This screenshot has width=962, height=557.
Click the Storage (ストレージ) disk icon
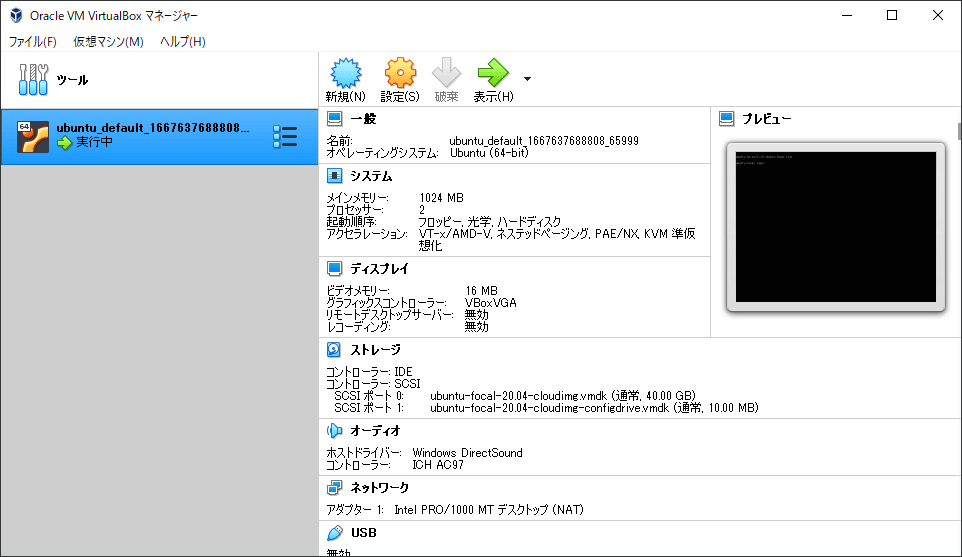coord(334,350)
